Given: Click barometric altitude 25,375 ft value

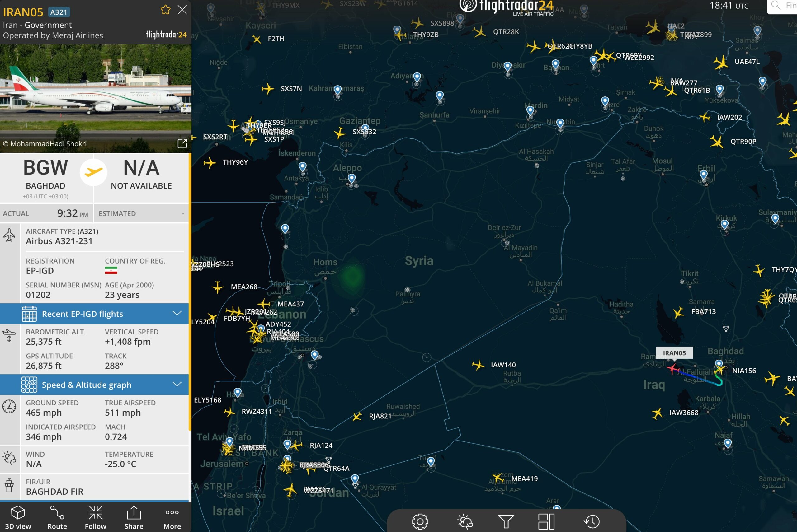Looking at the screenshot, I should point(44,342).
